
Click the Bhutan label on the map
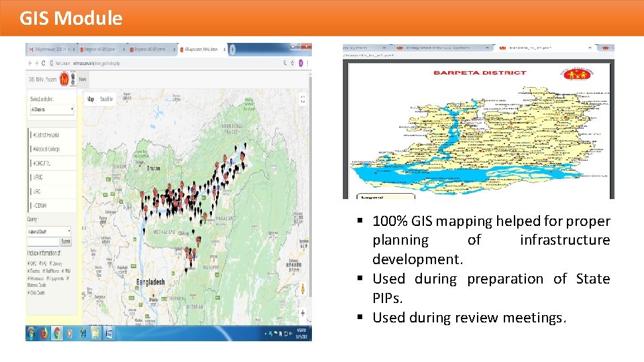(x=154, y=168)
